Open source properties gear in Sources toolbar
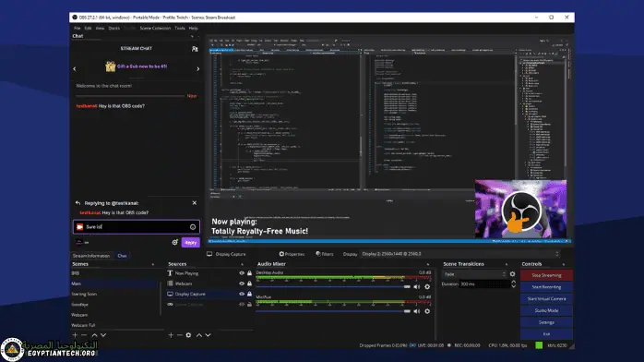The height and width of the screenshot is (362, 644). tap(188, 335)
